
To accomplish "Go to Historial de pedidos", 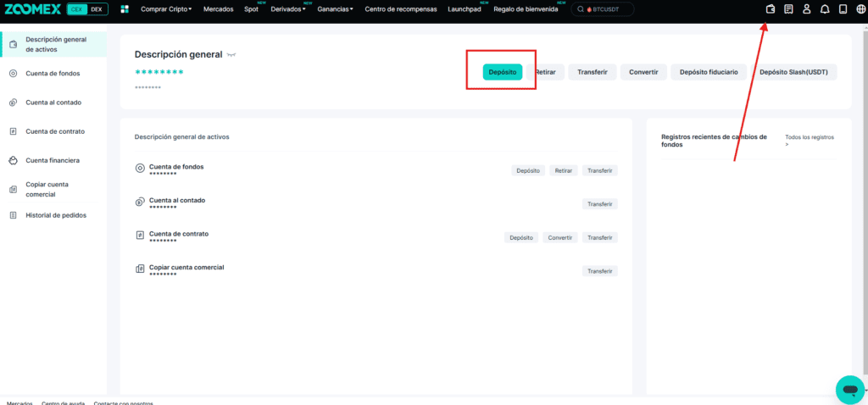I will tap(56, 215).
